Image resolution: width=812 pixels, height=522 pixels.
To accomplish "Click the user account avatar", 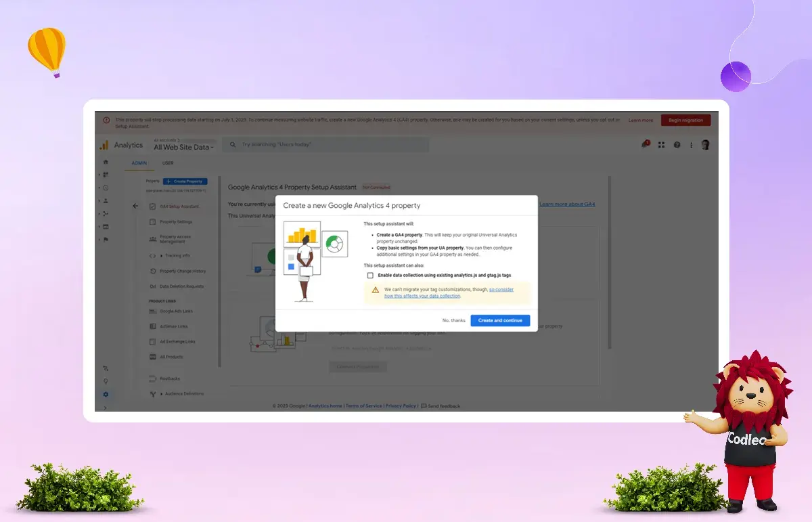I will point(705,145).
